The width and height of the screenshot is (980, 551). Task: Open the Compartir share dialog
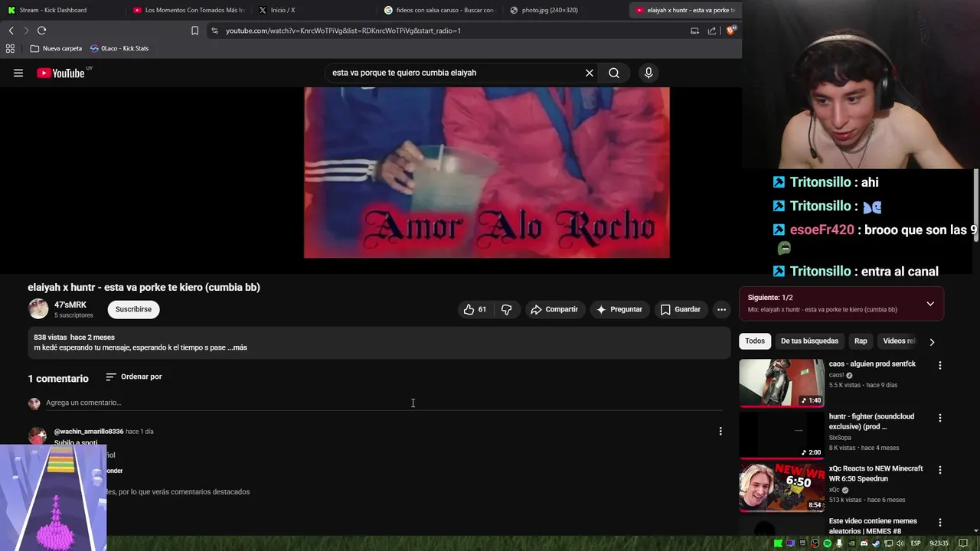click(x=554, y=309)
